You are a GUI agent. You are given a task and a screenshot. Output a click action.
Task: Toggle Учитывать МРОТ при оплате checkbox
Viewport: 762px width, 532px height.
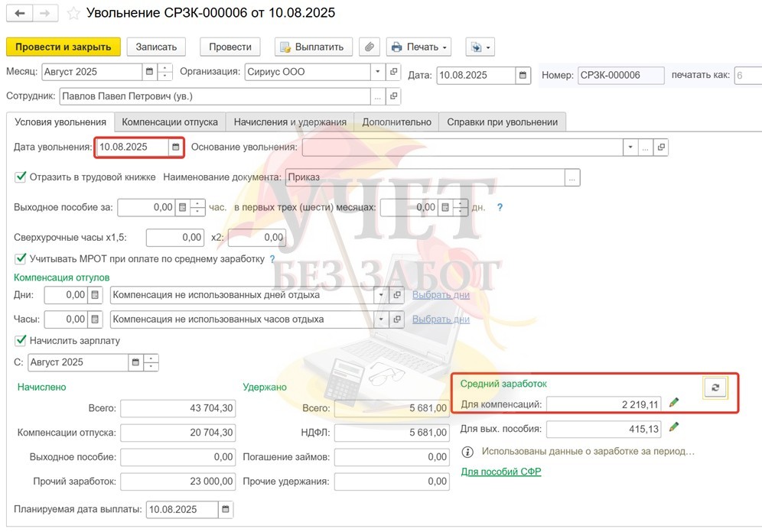[21, 259]
